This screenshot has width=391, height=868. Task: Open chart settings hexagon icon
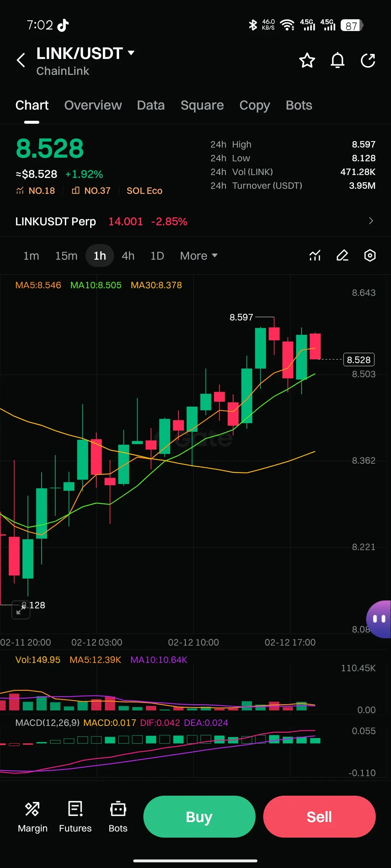click(x=370, y=255)
